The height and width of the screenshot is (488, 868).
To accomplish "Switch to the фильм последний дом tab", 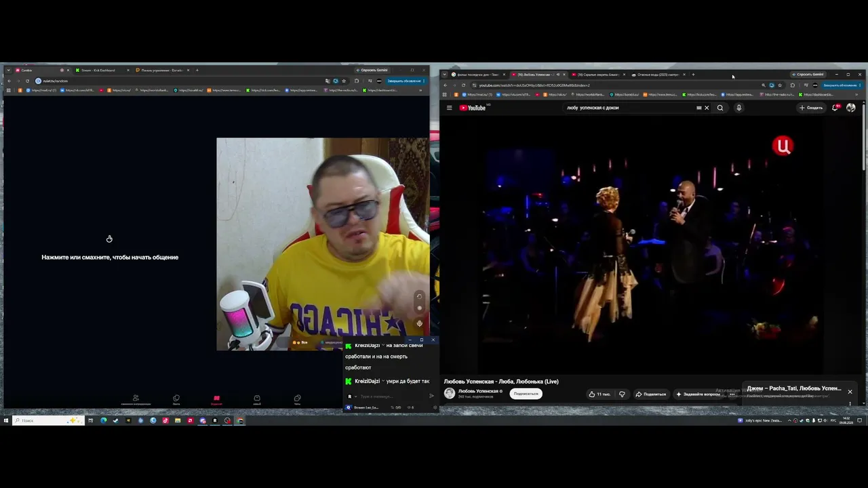I will 478,75.
